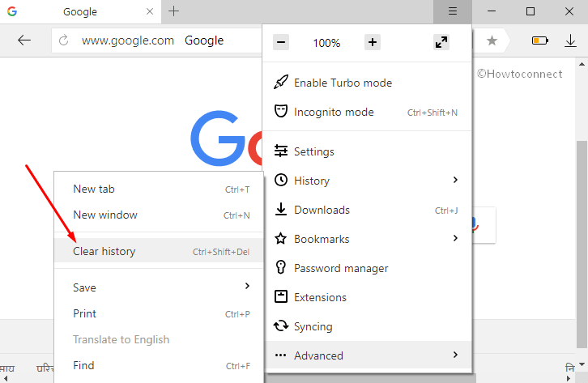Select Syncing menu entry

click(367, 326)
